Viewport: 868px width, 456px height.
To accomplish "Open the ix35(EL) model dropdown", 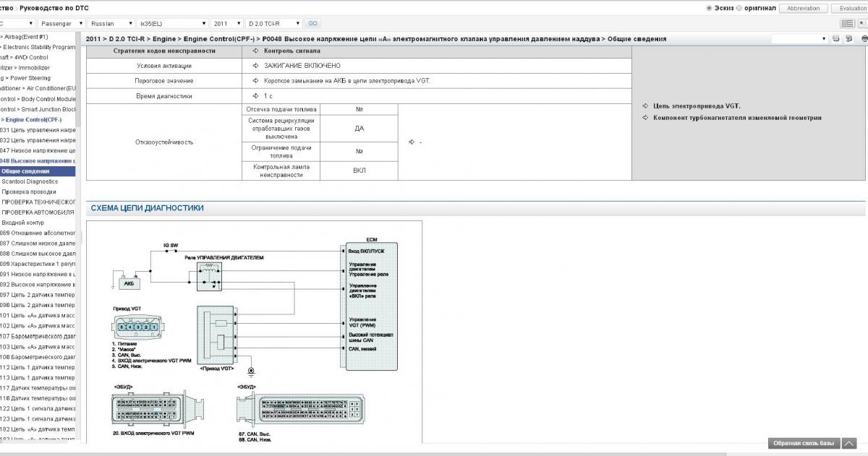I will pyautogui.click(x=172, y=23).
